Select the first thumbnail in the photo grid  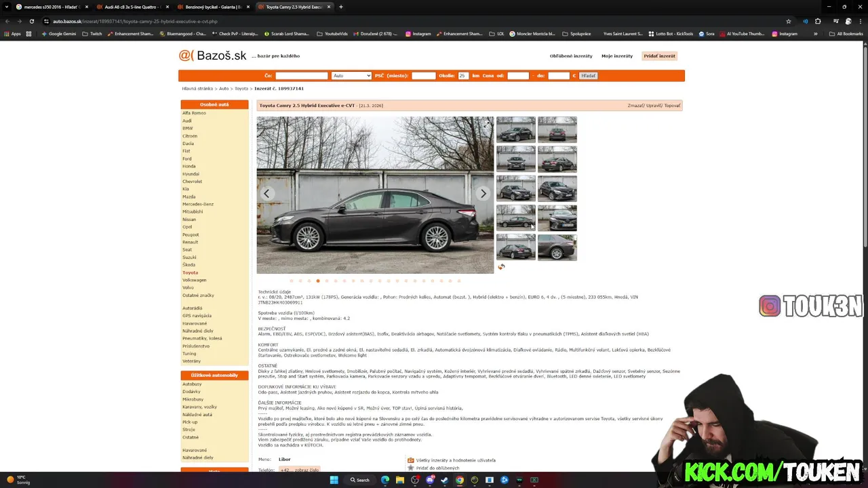(515, 129)
